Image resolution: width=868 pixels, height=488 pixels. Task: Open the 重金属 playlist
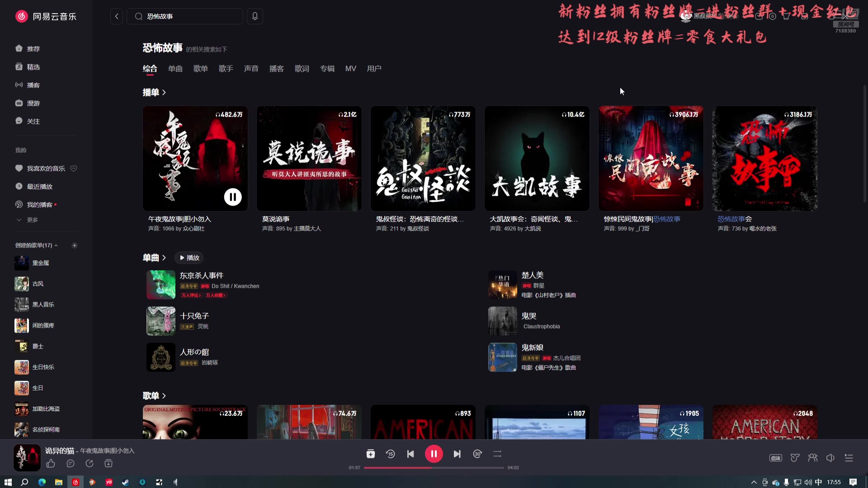coord(32,263)
